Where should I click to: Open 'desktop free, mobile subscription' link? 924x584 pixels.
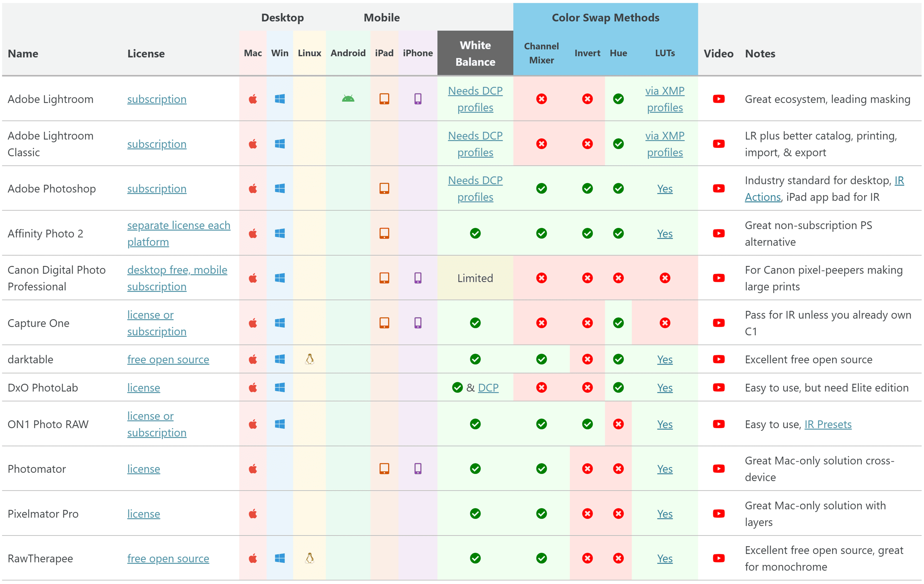tap(177, 278)
